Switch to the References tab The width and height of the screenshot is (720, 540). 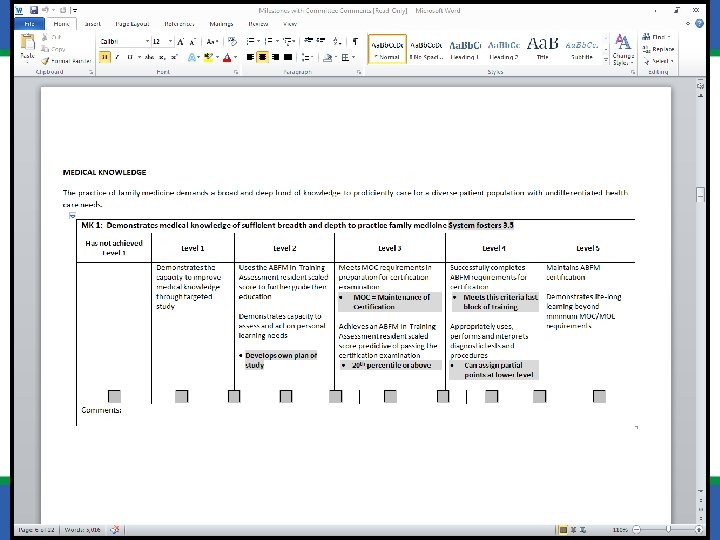(x=180, y=23)
